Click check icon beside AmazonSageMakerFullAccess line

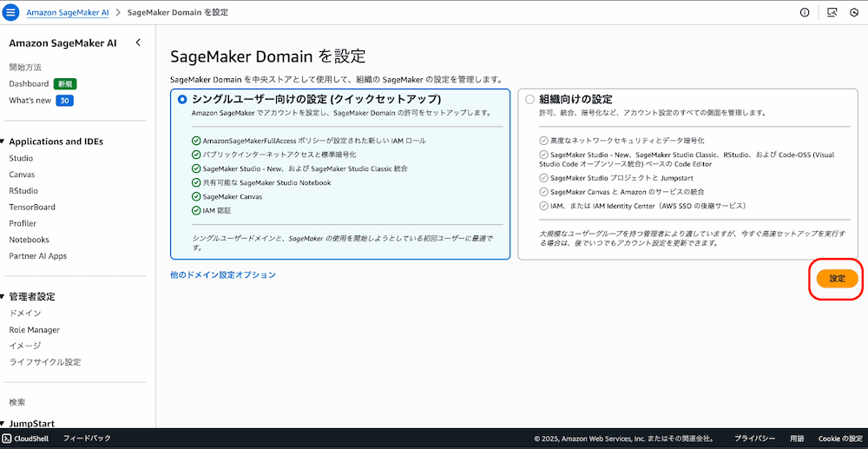[x=196, y=142]
